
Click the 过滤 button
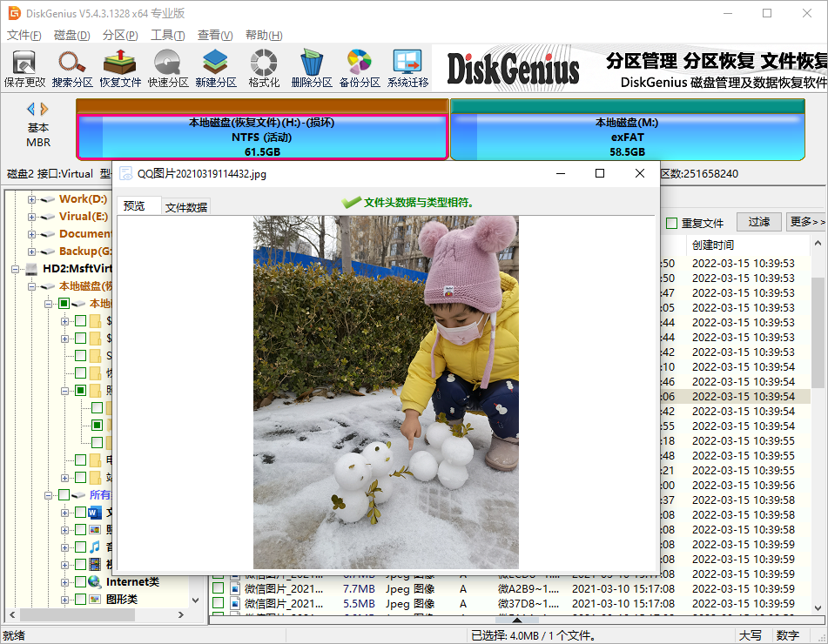point(759,222)
